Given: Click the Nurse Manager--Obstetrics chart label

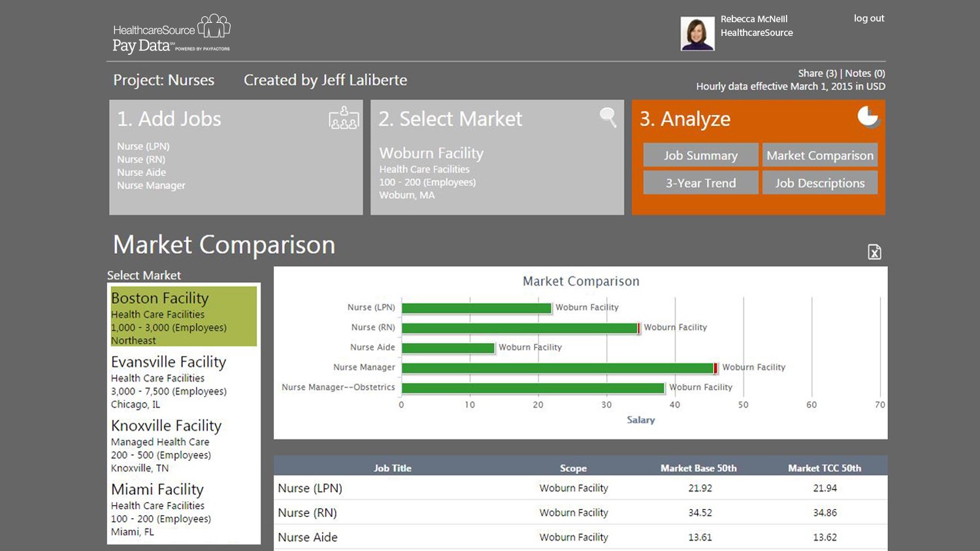Looking at the screenshot, I should click(x=338, y=388).
